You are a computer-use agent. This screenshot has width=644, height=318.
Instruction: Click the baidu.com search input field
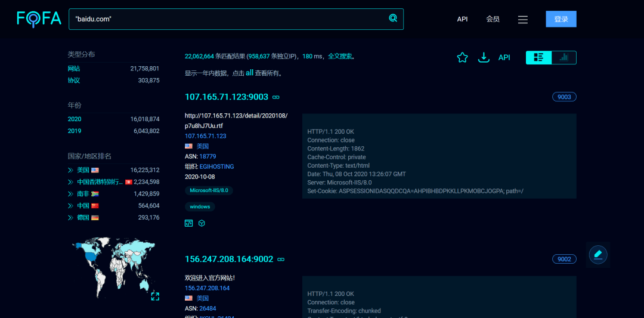(x=227, y=19)
